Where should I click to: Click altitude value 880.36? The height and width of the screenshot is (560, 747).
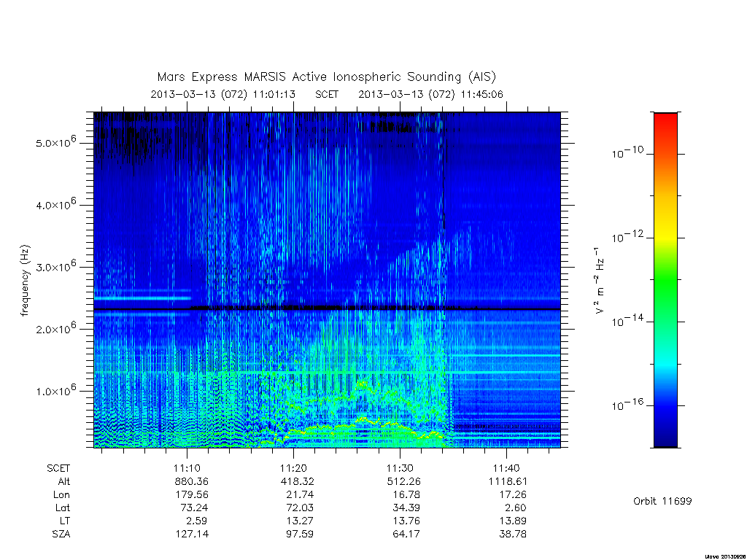[x=192, y=481]
